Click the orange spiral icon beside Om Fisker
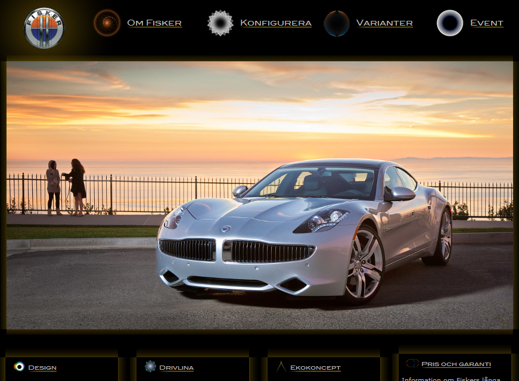Viewport: 519px width, 381px height. click(x=107, y=23)
